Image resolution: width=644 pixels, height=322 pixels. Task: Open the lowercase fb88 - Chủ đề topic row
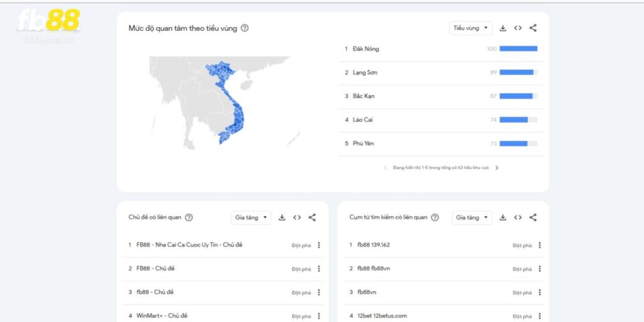223,292
